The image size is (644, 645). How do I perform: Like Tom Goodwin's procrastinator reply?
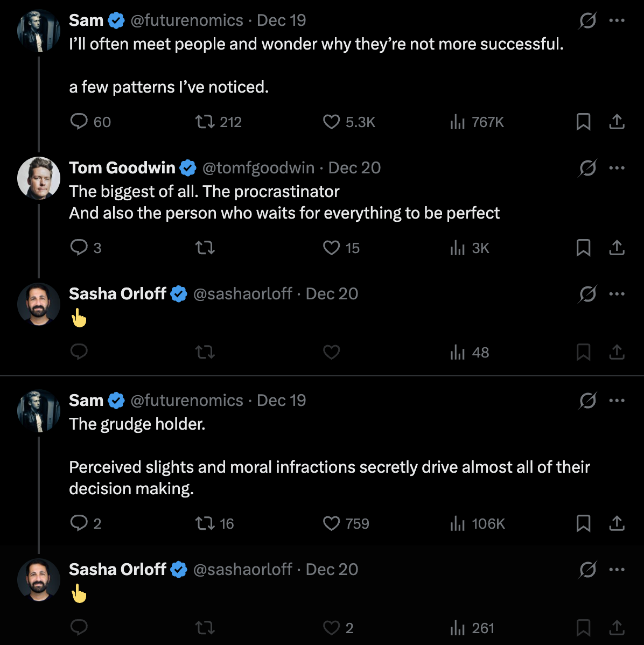[331, 248]
